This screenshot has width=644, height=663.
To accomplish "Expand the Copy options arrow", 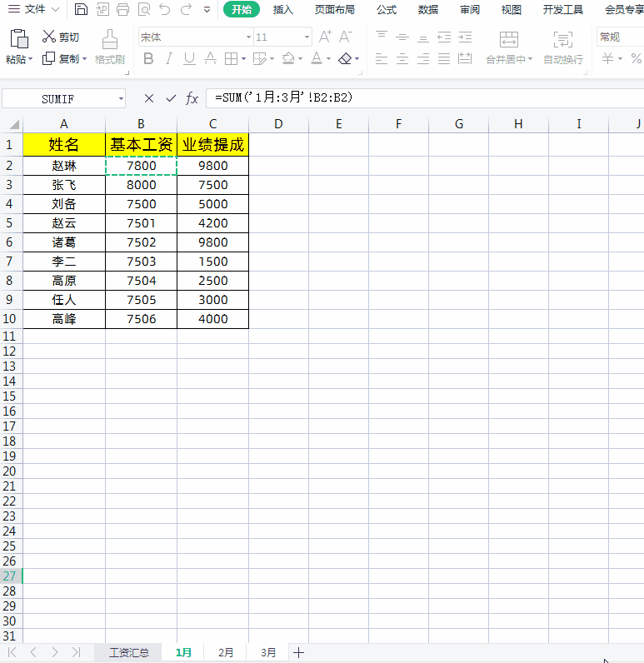I will [x=84, y=59].
